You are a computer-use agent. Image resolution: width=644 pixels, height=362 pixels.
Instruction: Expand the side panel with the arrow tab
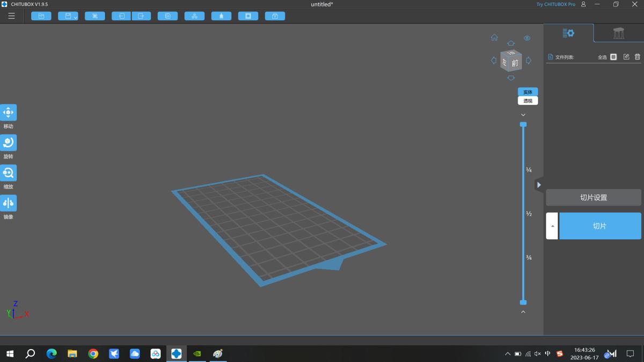539,184
